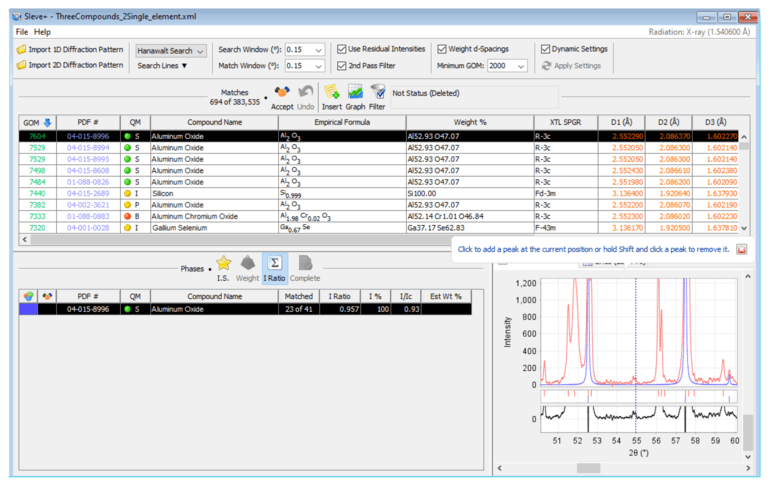Open the Search Window degree dropdown

(305, 50)
